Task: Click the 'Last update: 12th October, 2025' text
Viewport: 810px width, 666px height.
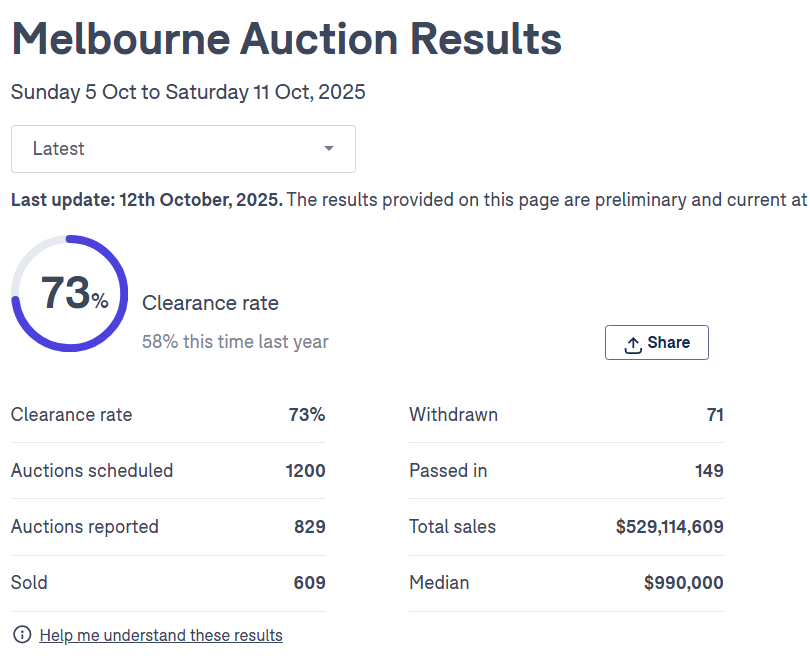Action: (146, 200)
